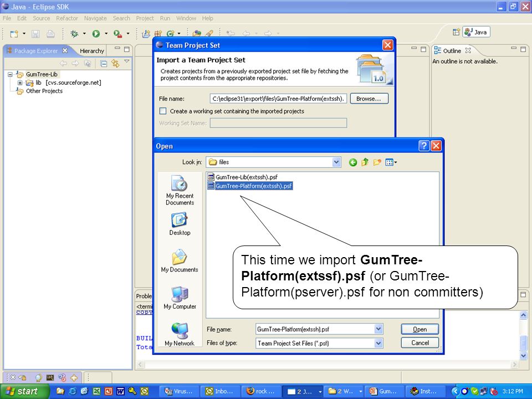Click the New wizard toolbar icon
This screenshot has height=399, width=532.
[x=14, y=34]
